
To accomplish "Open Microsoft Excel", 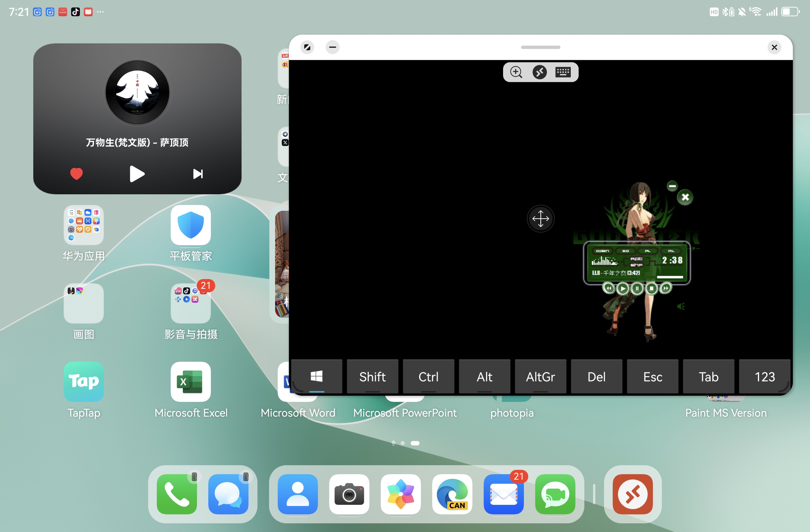I will (x=191, y=381).
